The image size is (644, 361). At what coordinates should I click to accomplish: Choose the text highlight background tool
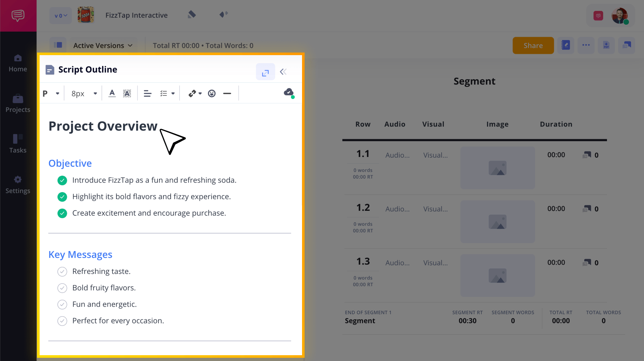click(x=127, y=93)
